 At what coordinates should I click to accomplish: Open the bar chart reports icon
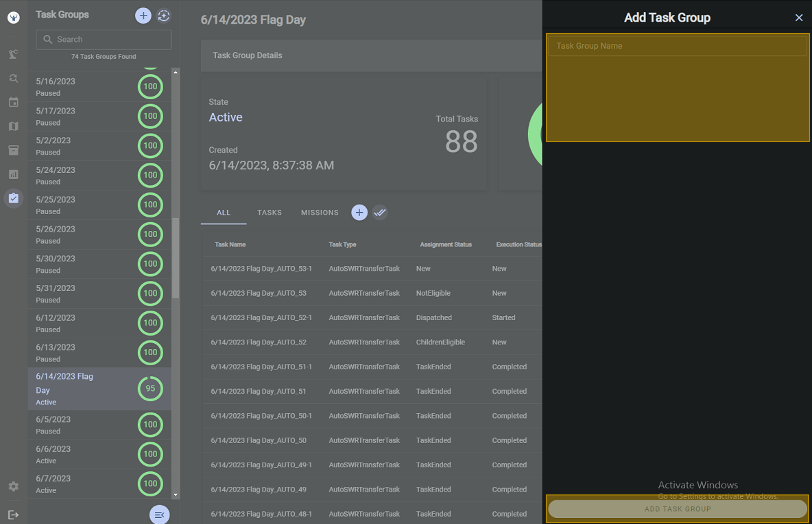[13, 174]
